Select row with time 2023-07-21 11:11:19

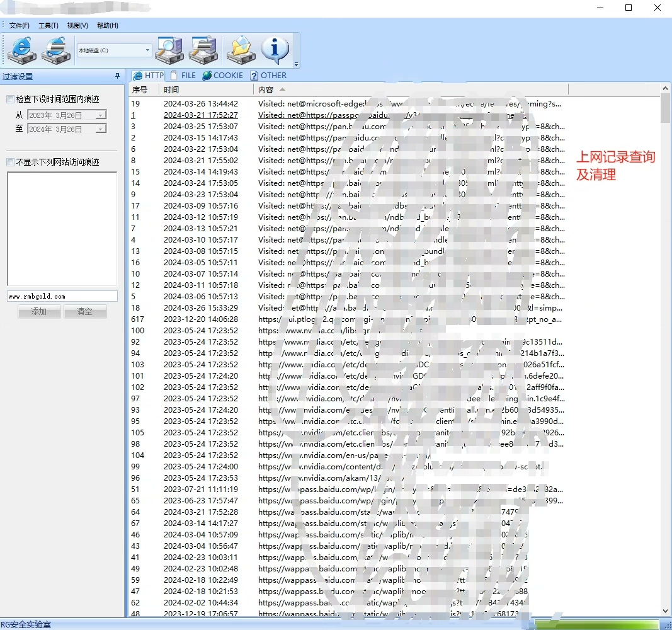347,490
